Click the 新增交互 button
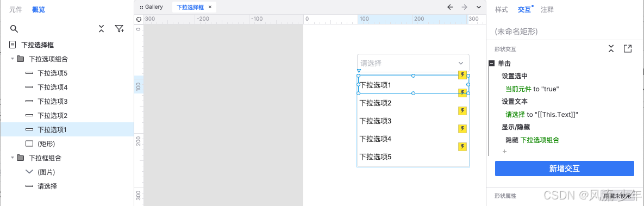 point(564,168)
